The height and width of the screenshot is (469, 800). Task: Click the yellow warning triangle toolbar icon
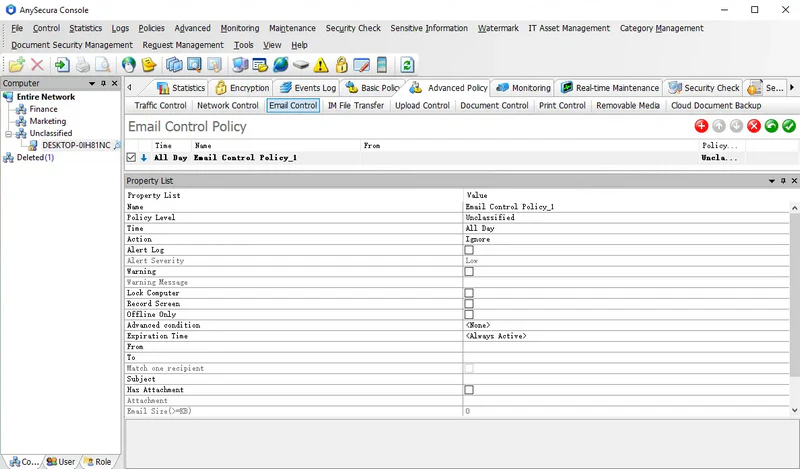pos(320,65)
